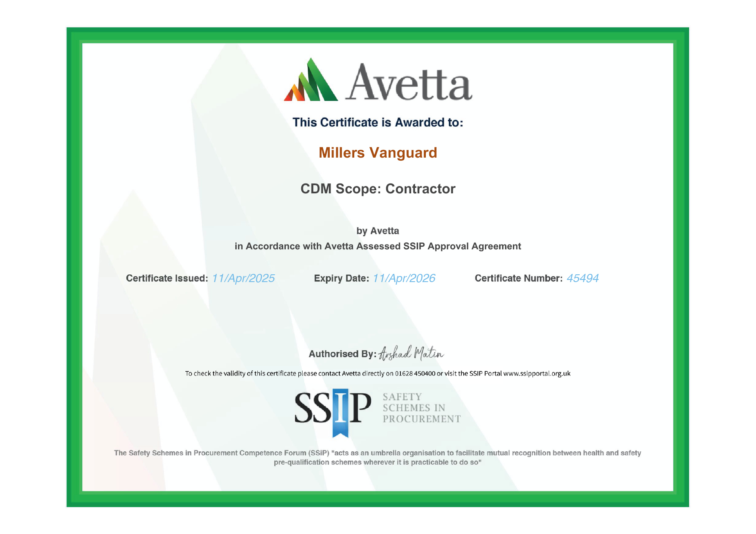Click the Expiry Date label
The height and width of the screenshot is (534, 756).
pyautogui.click(x=341, y=278)
